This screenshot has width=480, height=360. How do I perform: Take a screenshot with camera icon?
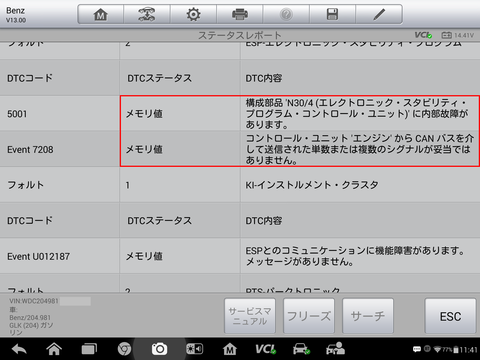[159, 349]
